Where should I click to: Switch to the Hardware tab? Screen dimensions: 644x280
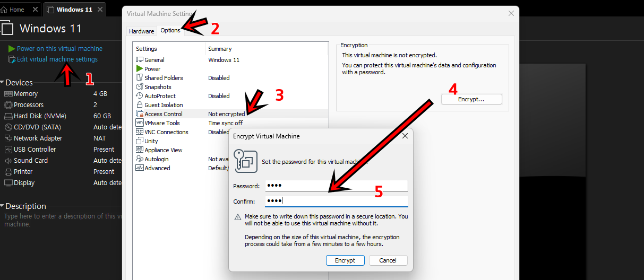coord(142,31)
